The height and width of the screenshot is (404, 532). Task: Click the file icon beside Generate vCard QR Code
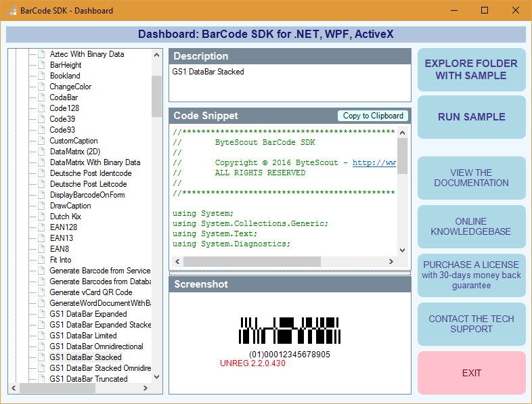tap(41, 292)
